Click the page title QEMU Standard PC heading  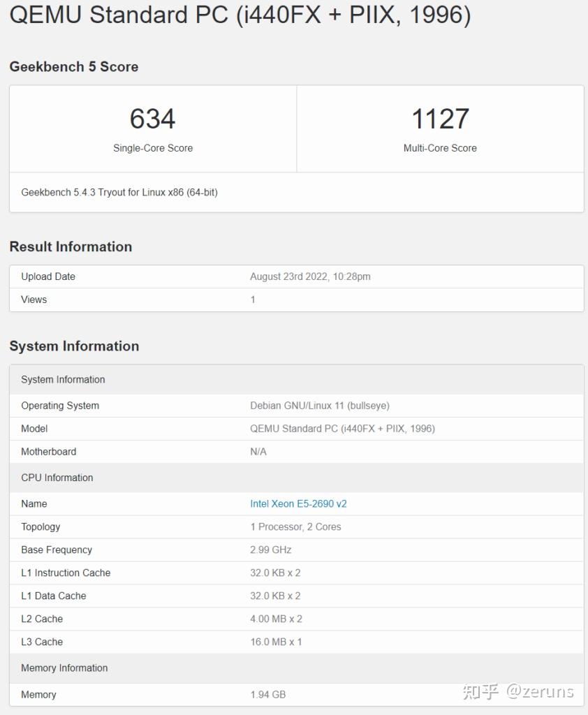pyautogui.click(x=240, y=15)
